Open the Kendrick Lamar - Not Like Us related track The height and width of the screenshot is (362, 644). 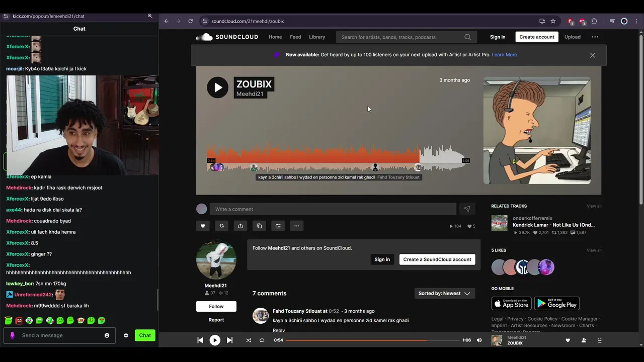point(553,225)
